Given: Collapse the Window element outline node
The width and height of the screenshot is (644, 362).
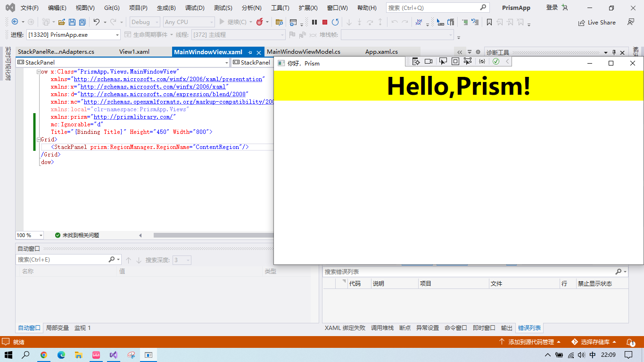Looking at the screenshot, I should tap(38, 72).
